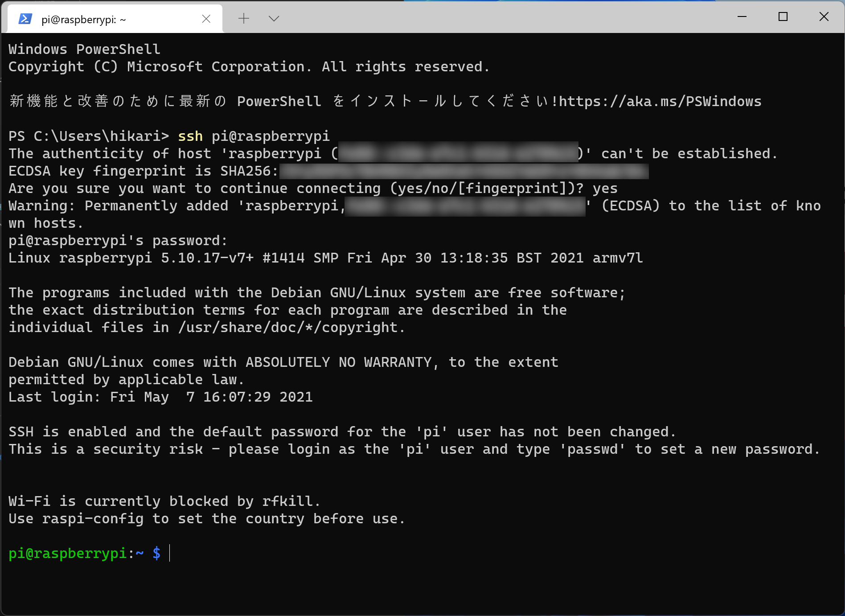
Task: Open a new terminal tab with the plus icon
Action: coord(243,19)
